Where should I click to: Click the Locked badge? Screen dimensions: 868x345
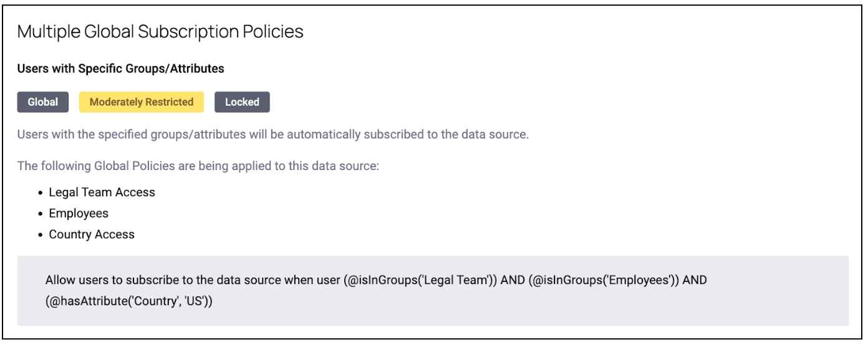click(242, 102)
